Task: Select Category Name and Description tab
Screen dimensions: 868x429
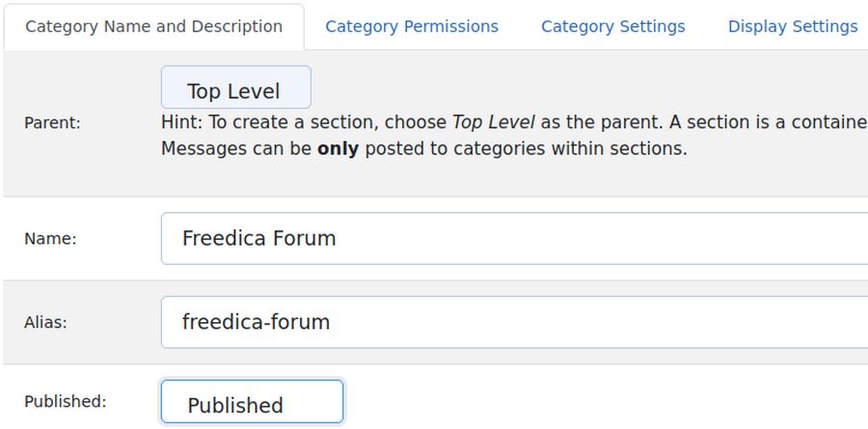Action: click(153, 26)
